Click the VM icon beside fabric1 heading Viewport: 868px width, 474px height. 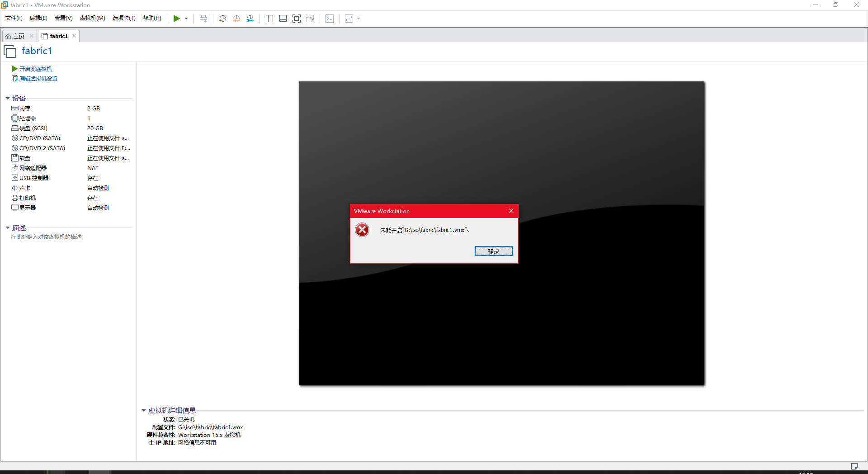pos(10,52)
